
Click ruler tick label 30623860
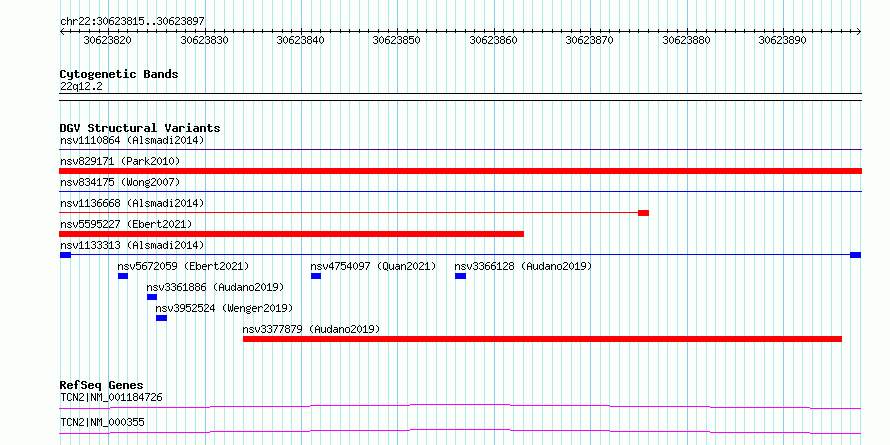coord(493,40)
